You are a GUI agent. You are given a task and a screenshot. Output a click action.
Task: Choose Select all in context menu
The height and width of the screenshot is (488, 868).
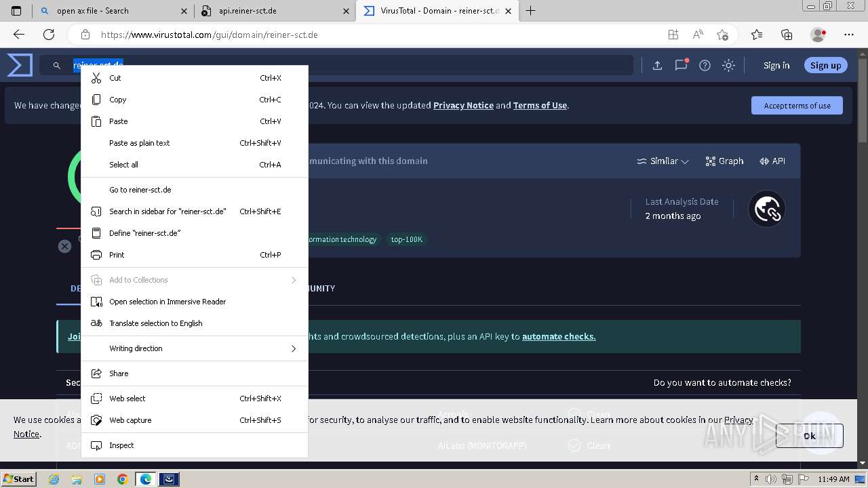[x=195, y=165]
